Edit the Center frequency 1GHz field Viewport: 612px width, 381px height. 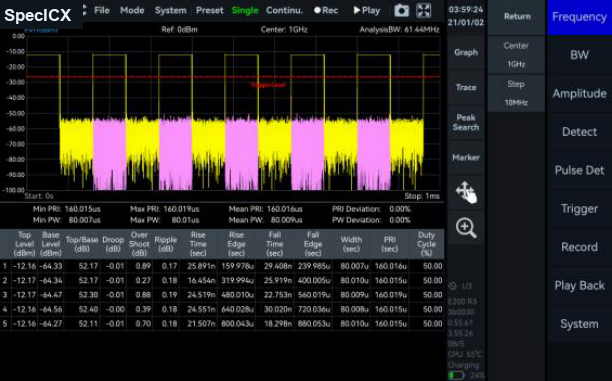(x=516, y=55)
